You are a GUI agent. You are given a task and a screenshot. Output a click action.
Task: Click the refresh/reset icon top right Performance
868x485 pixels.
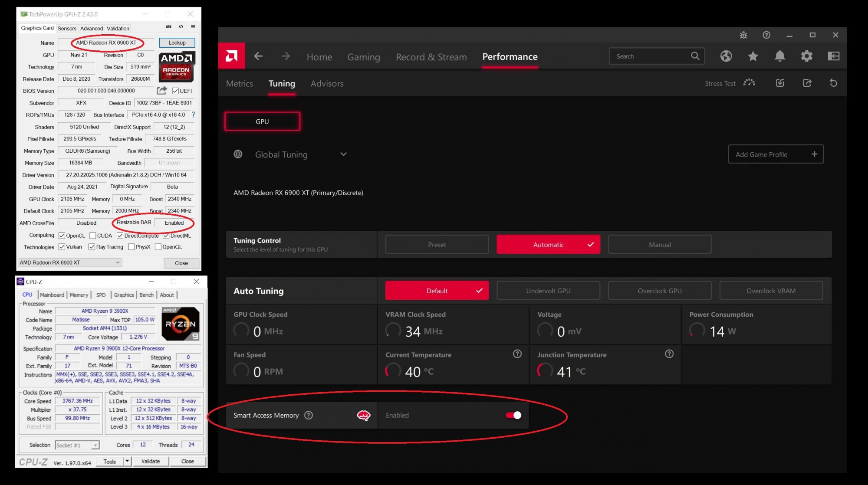click(833, 83)
